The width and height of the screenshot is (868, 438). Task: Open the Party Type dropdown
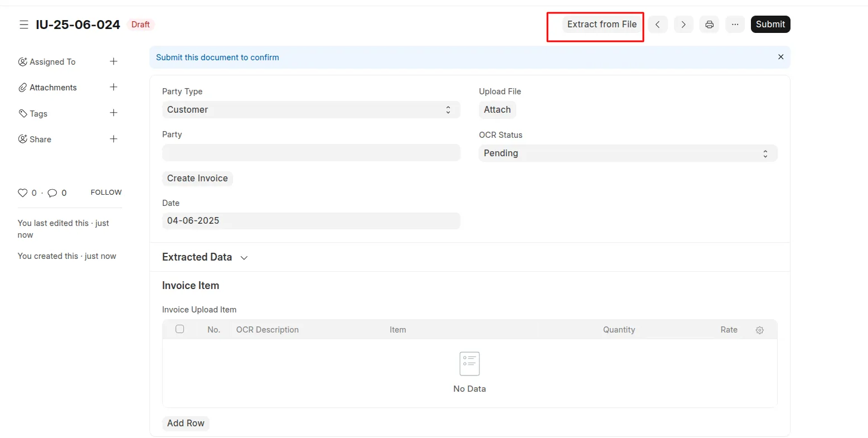tap(311, 110)
